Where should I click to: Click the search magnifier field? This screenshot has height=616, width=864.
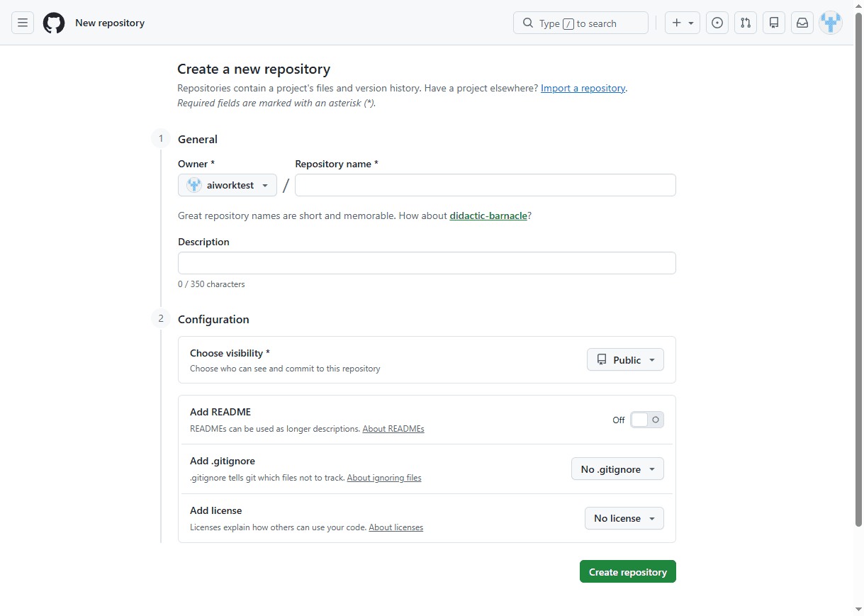(580, 23)
